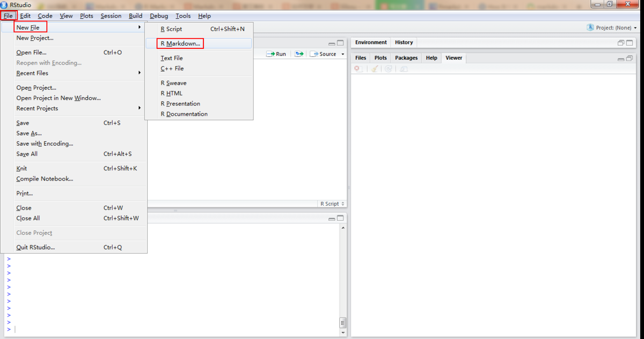This screenshot has height=339, width=644.
Task: Click the re-run previous code icon
Action: pyautogui.click(x=299, y=54)
